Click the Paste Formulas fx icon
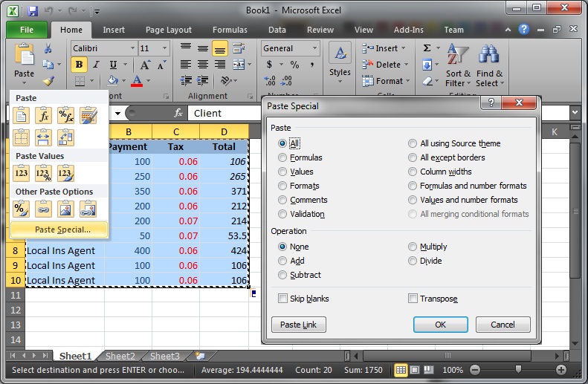Screen dimensions: 588x384 (44, 115)
